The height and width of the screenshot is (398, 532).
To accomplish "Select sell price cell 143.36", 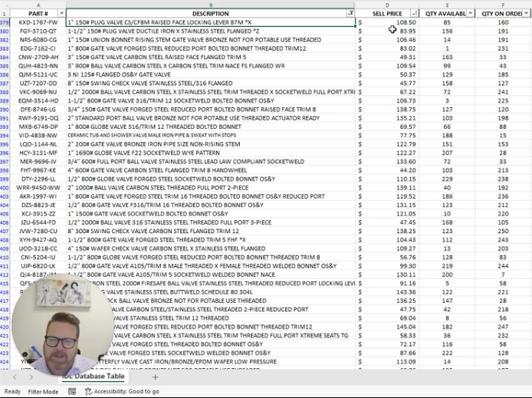I will point(387,292).
